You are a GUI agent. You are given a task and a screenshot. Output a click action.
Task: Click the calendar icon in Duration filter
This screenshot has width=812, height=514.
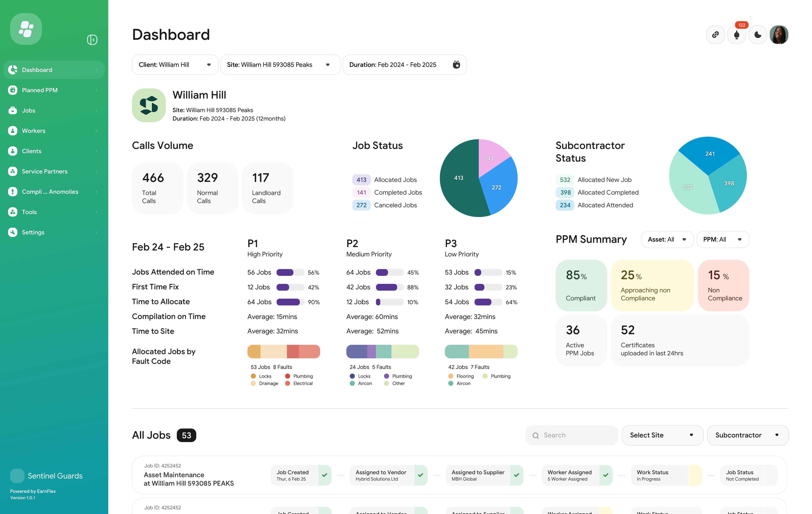click(456, 64)
